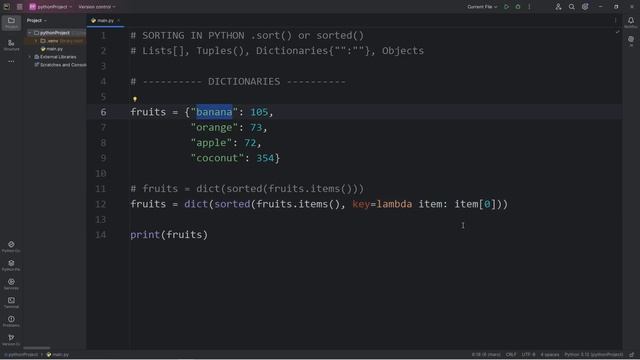Click the number 354 on line 9
Viewport: 640px width, 360px height.
(265, 158)
